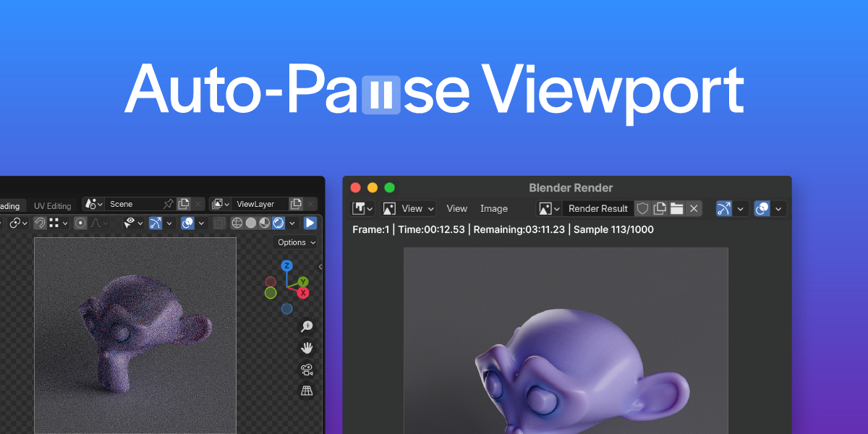Image resolution: width=868 pixels, height=434 pixels.
Task: Open the View menu in Blender Render
Action: pyautogui.click(x=456, y=208)
